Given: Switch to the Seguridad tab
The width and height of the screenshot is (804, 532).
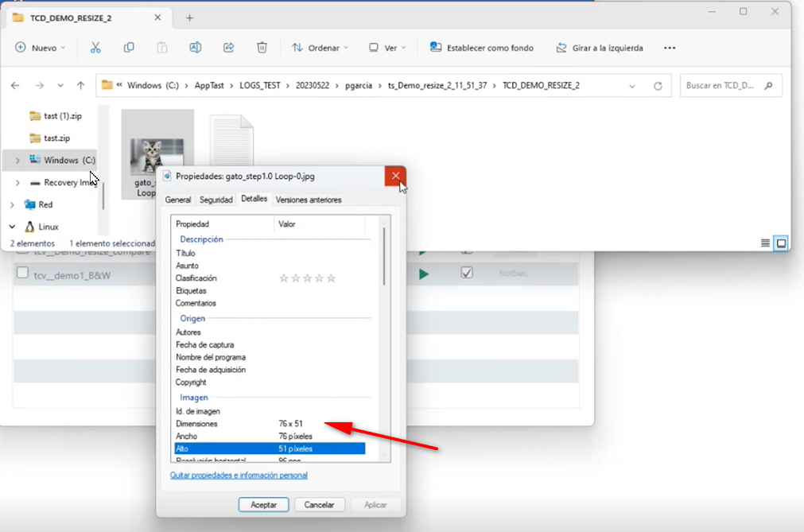Looking at the screenshot, I should [216, 200].
